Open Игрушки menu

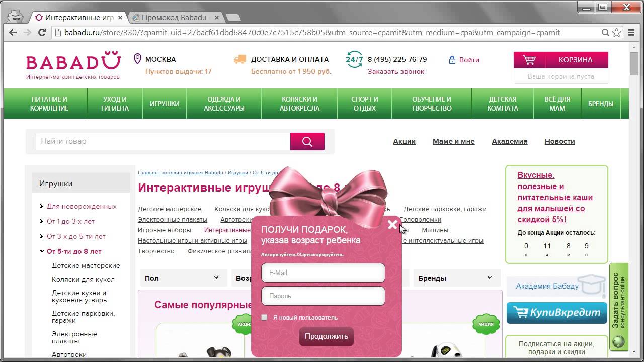[165, 104]
